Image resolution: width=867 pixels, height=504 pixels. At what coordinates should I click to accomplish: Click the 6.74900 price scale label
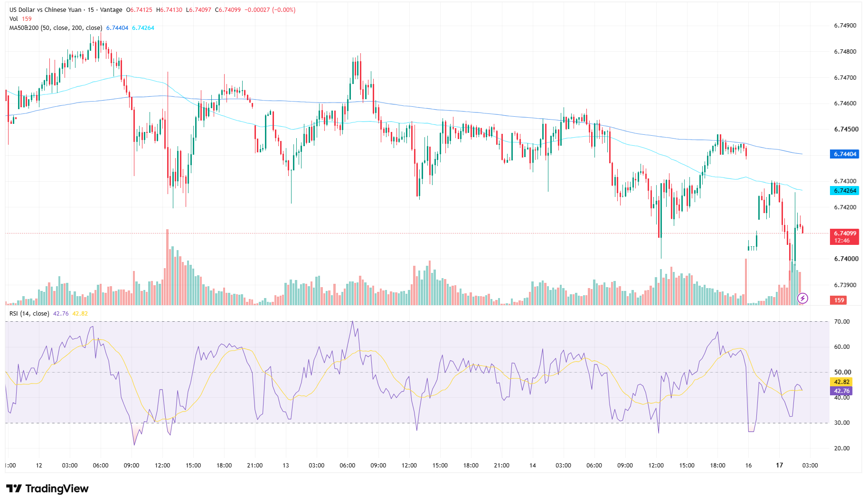click(x=845, y=26)
